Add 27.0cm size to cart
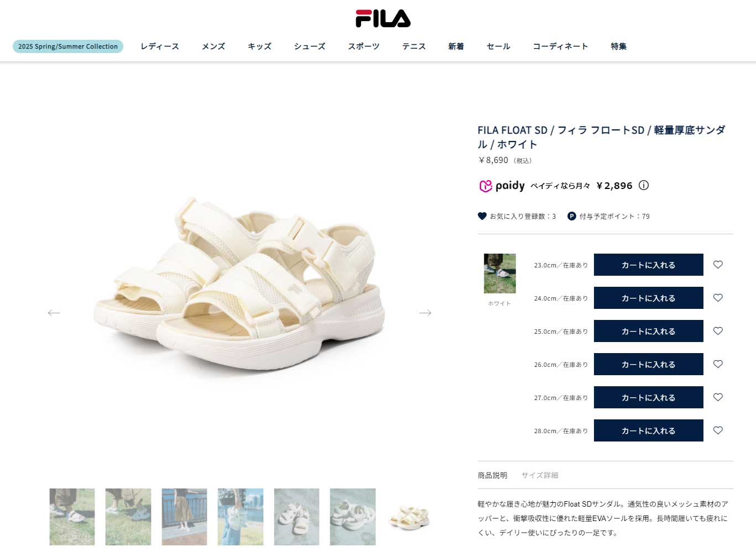 (x=649, y=397)
